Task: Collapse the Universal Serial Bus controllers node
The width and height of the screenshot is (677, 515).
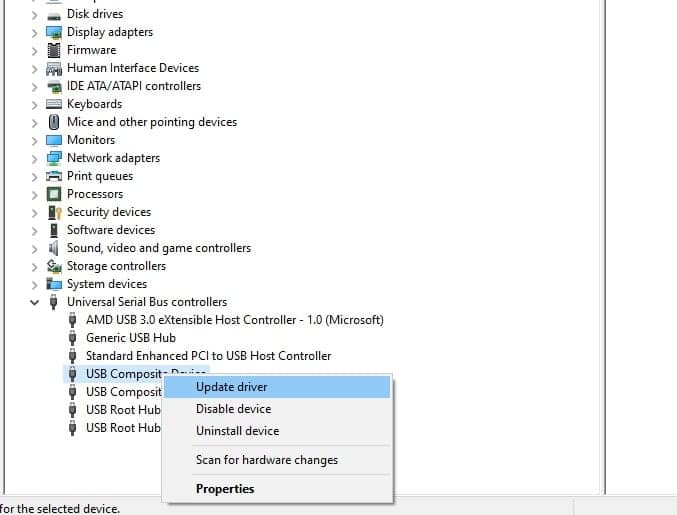Action: [x=35, y=303]
